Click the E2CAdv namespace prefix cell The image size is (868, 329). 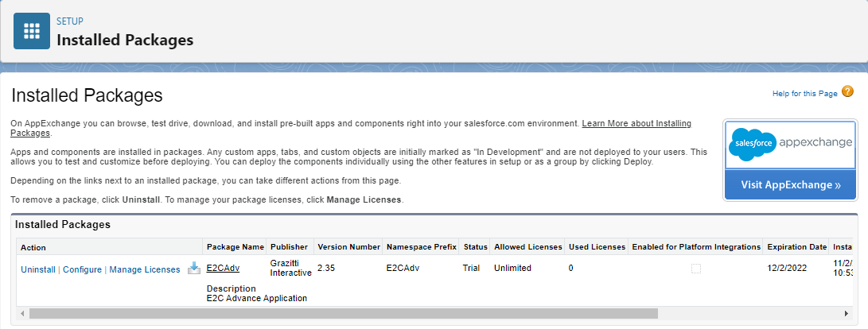point(403,268)
